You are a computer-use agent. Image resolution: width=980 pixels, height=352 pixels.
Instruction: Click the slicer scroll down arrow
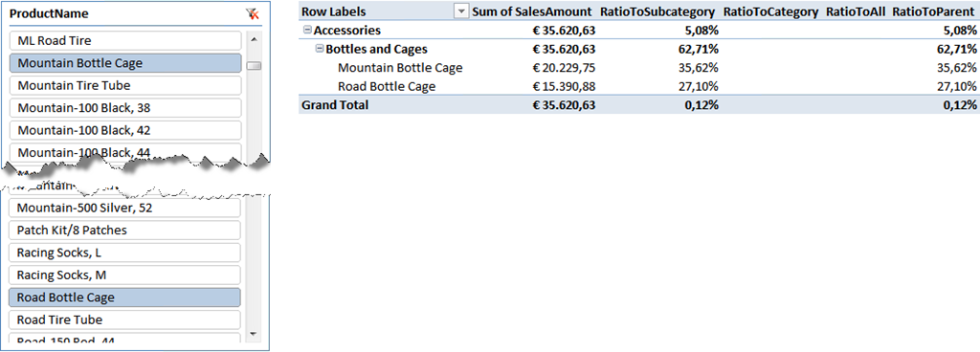[x=253, y=335]
